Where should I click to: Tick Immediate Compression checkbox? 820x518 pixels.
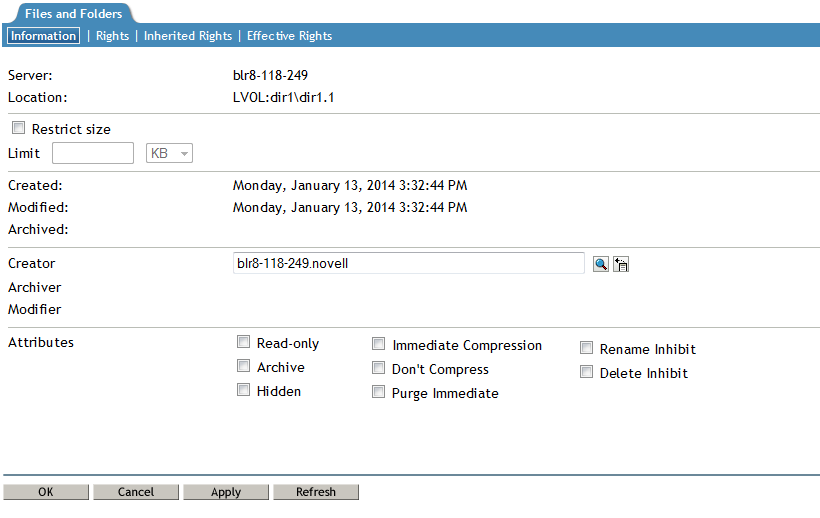coord(378,344)
